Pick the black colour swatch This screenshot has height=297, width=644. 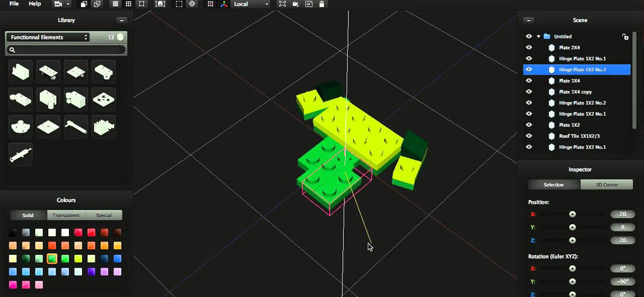point(13,233)
